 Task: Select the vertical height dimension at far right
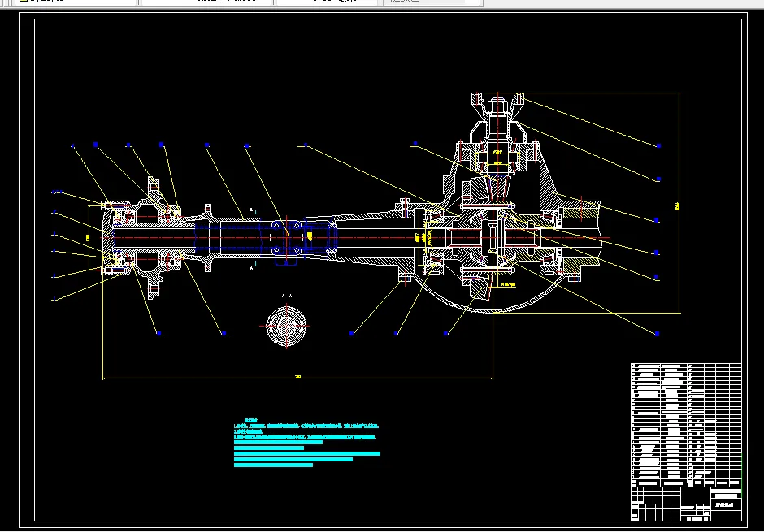679,203
